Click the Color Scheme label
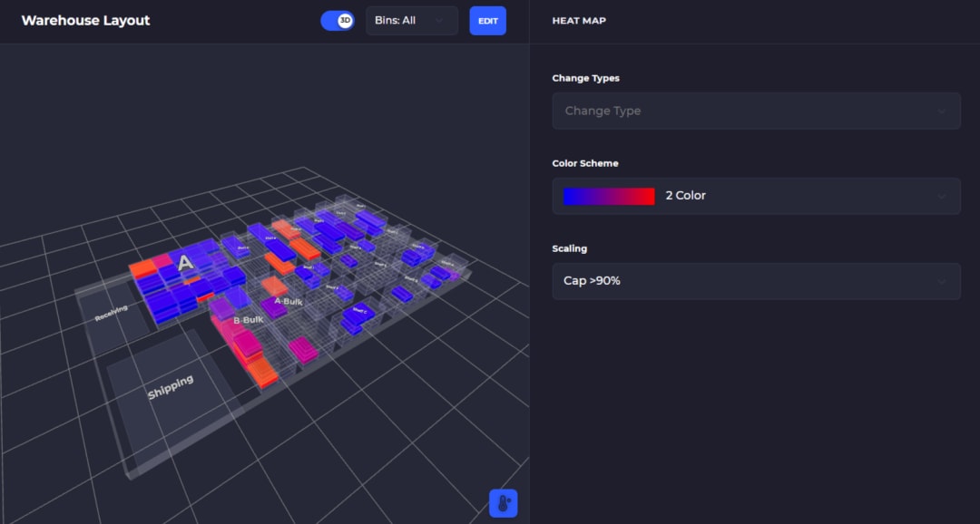The image size is (980, 524). pyautogui.click(x=585, y=163)
